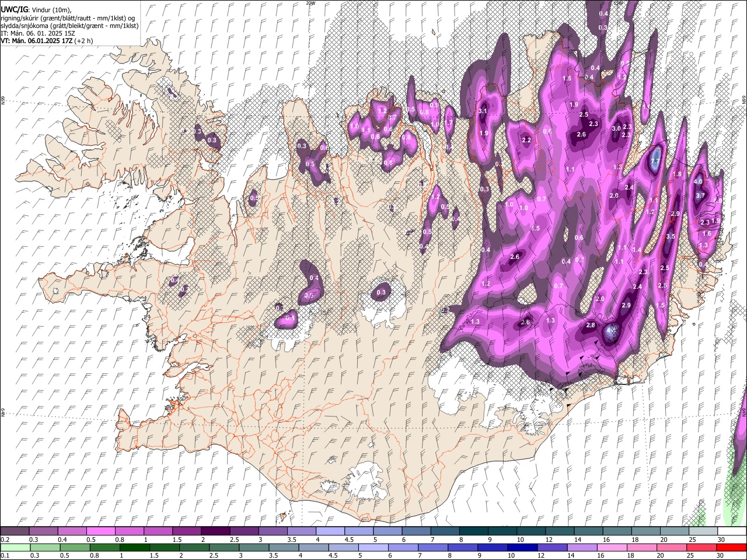Click the light lavender snow swatch at 4
Screen dimensions: 747x560
pos(329,531)
